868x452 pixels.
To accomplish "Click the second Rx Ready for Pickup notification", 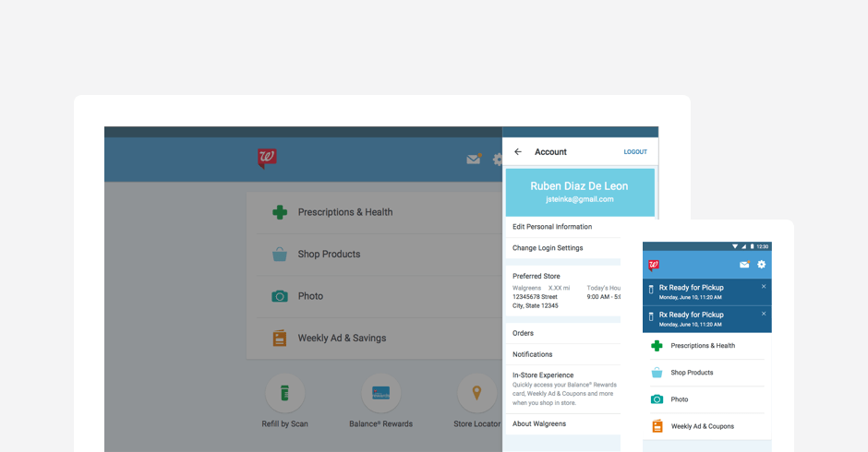I will tap(707, 318).
